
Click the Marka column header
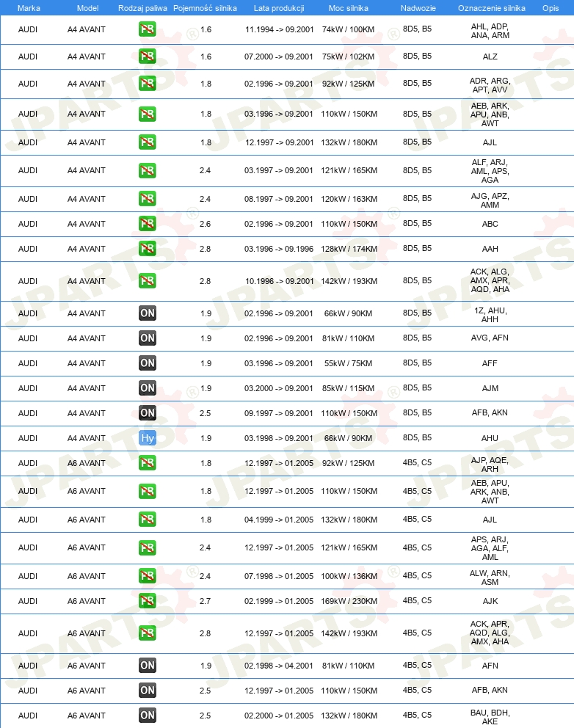click(x=29, y=8)
